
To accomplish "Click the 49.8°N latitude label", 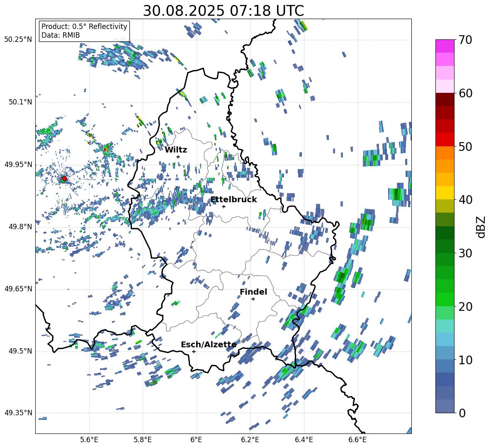I will (20, 227).
